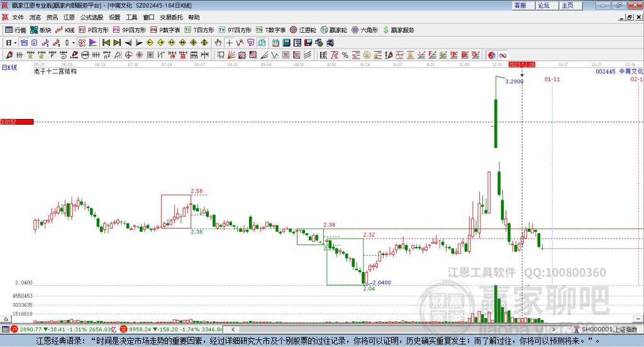Viewport: 644px width, 347px height.
Task: Open the T四方形 time square
Action: point(199,30)
